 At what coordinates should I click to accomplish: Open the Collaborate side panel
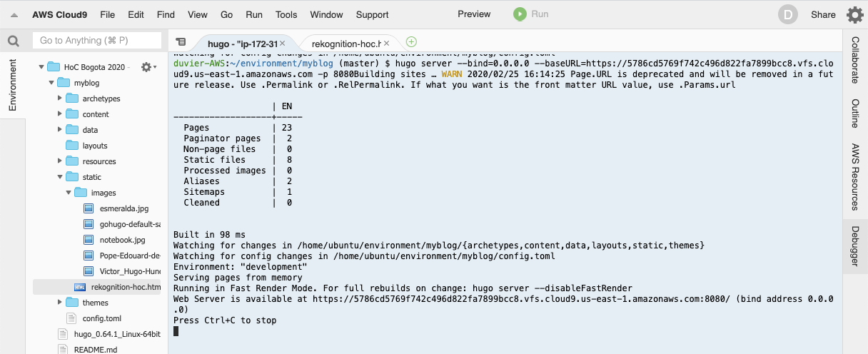[x=855, y=59]
